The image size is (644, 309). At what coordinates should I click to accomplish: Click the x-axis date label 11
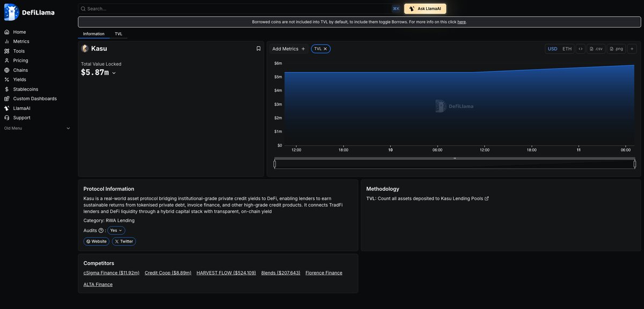tap(579, 150)
